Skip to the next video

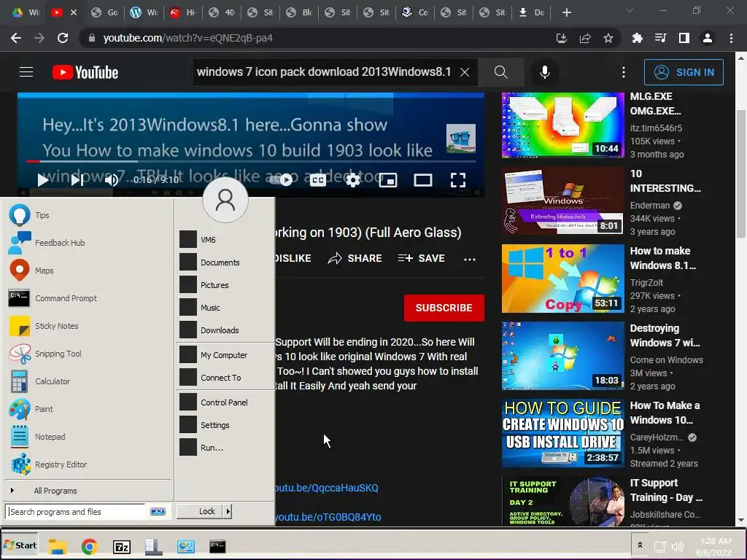tap(77, 180)
